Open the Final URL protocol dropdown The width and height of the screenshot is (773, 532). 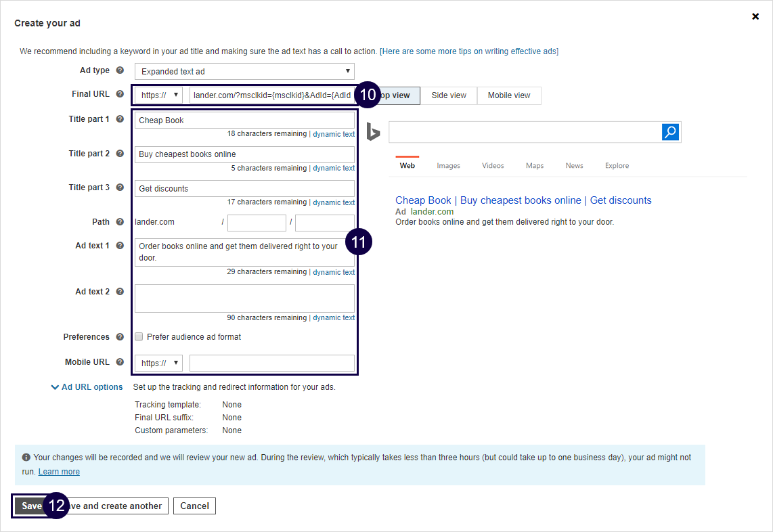[x=158, y=95]
